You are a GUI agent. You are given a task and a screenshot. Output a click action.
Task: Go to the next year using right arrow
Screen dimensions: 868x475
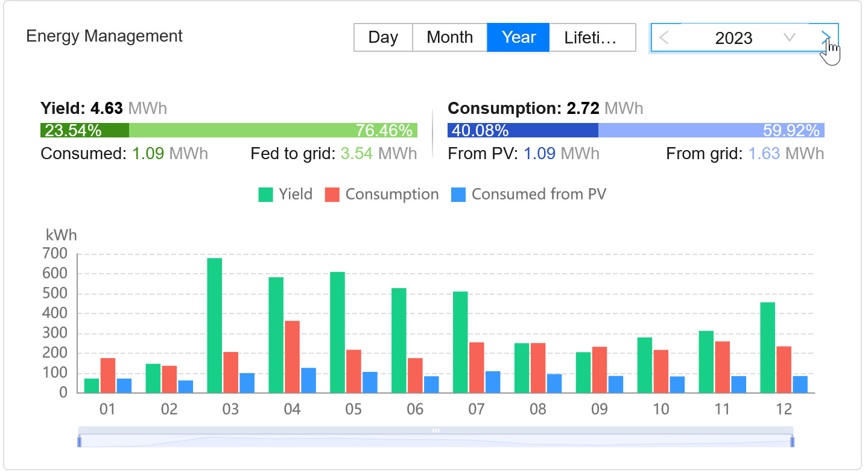click(x=827, y=38)
